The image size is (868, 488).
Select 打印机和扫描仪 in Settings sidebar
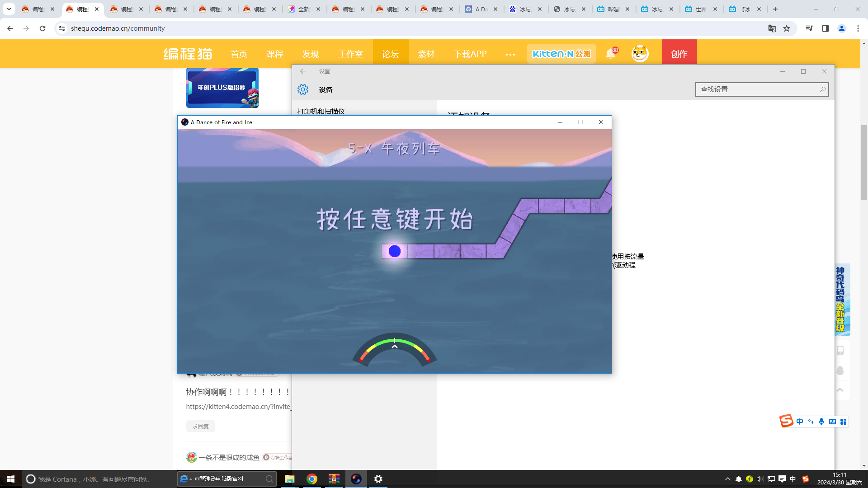click(321, 111)
